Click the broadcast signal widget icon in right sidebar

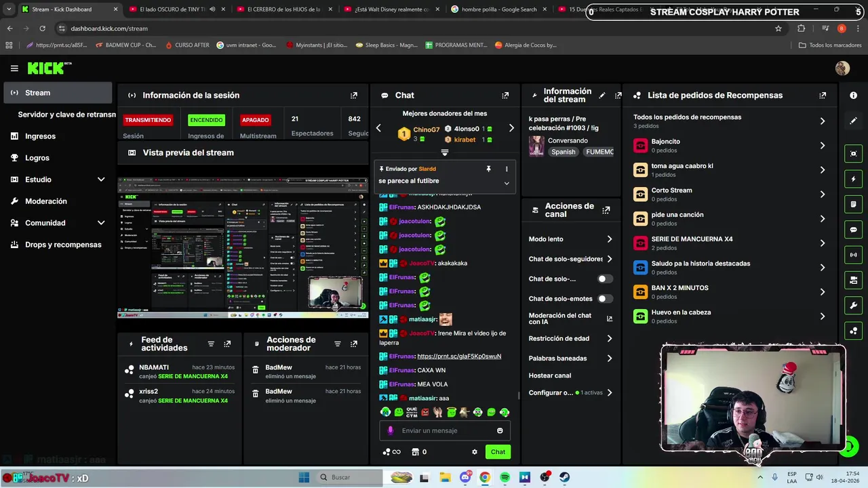(853, 255)
